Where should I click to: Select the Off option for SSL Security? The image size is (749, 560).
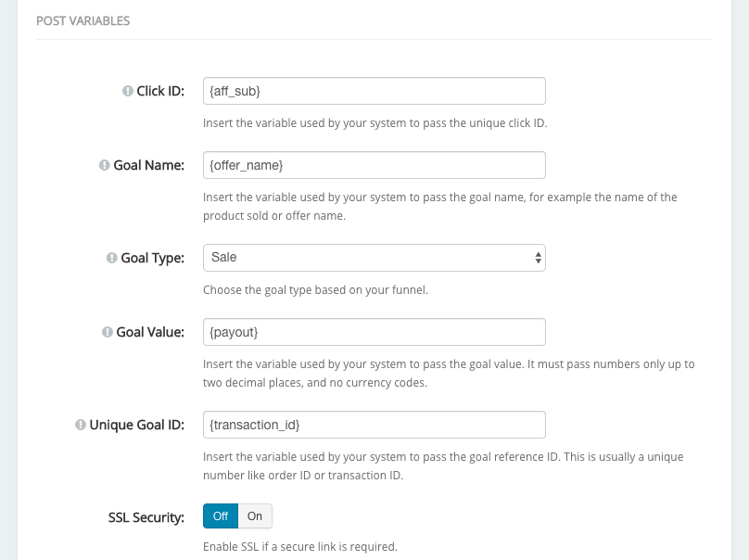[221, 516]
